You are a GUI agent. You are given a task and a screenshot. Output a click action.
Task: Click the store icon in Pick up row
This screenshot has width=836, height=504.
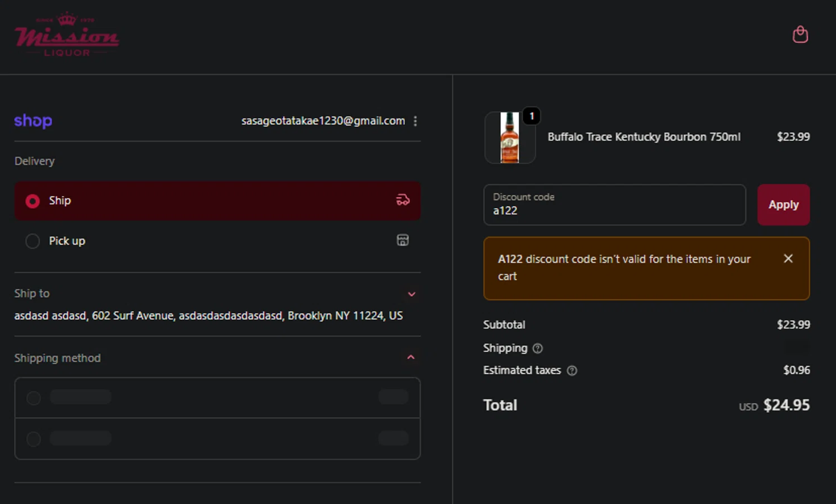point(402,240)
